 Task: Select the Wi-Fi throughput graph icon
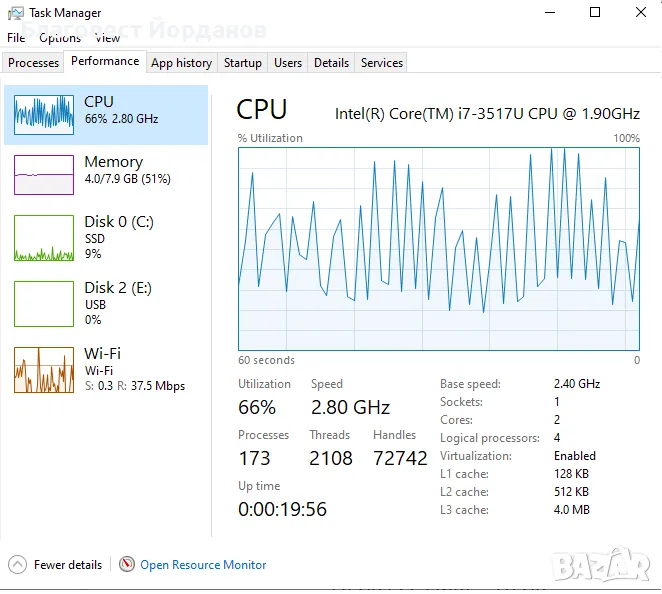coord(44,370)
